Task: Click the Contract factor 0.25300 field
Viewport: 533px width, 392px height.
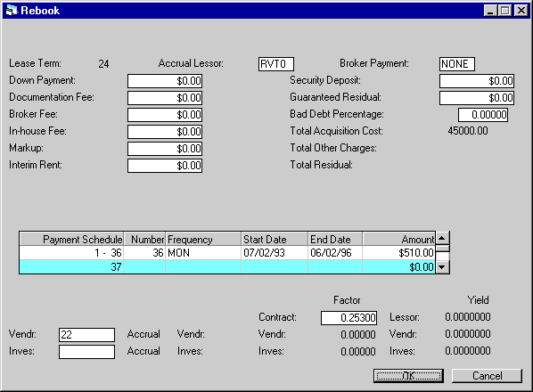Action: coord(348,318)
